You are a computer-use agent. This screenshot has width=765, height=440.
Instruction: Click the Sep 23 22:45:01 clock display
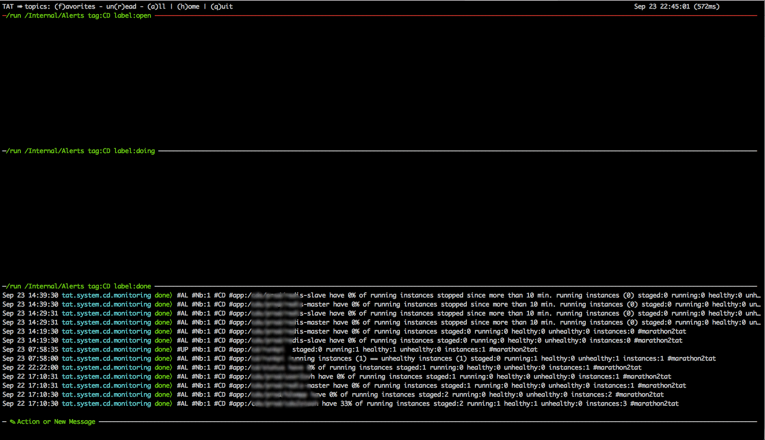pyautogui.click(x=677, y=7)
